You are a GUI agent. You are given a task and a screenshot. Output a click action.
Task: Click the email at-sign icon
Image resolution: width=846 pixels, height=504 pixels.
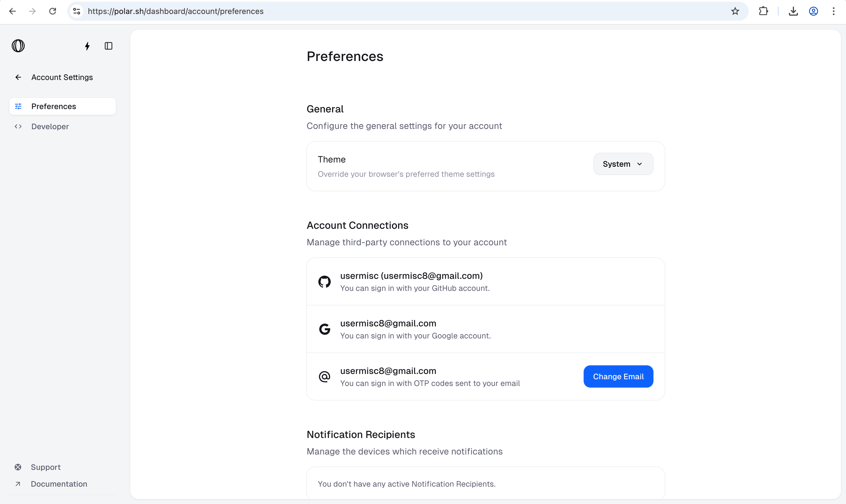point(324,377)
